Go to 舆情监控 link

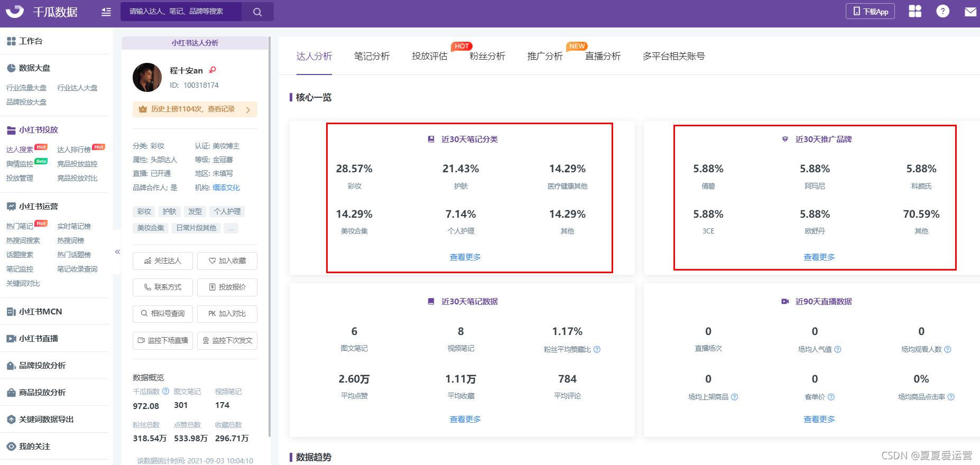click(x=20, y=164)
